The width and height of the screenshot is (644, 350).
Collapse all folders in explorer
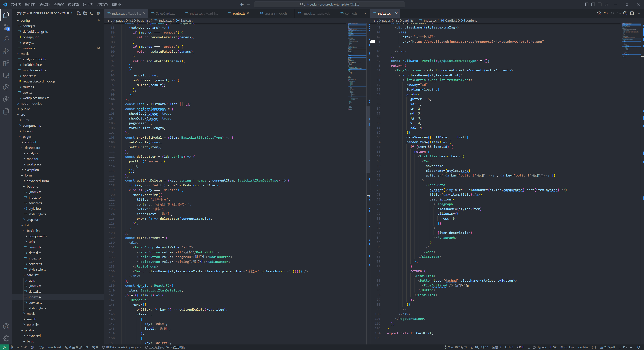tap(98, 13)
